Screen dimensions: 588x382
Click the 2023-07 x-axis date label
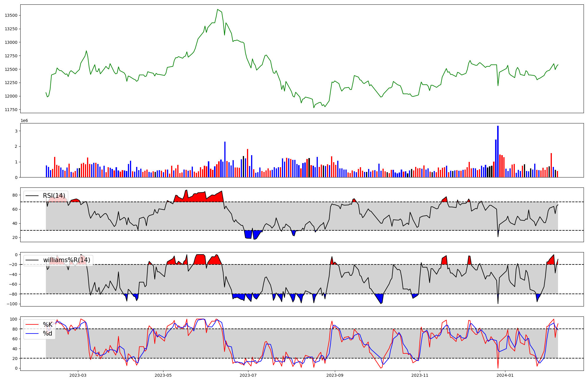pos(248,375)
